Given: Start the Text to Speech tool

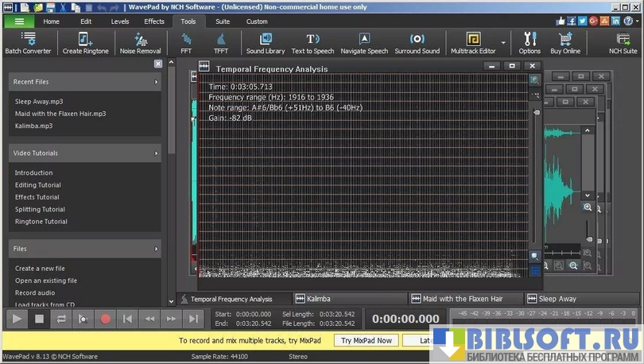Looking at the screenshot, I should pyautogui.click(x=312, y=43).
